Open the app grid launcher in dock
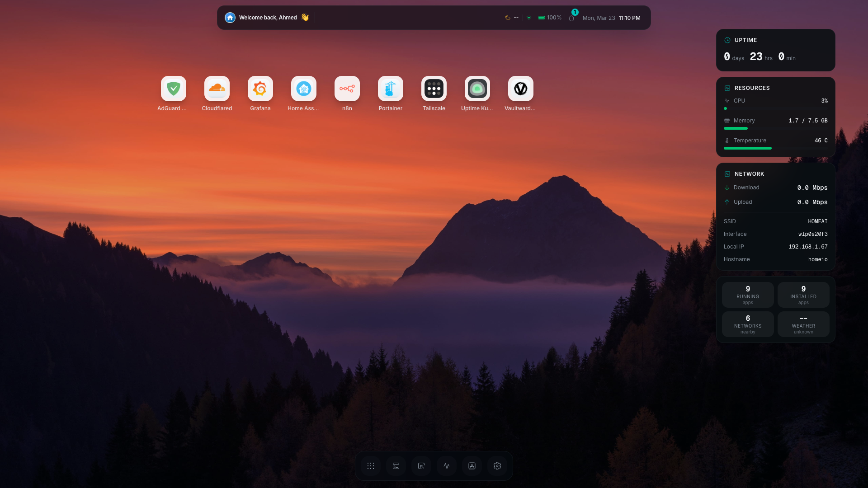This screenshot has height=488, width=868. click(x=371, y=466)
